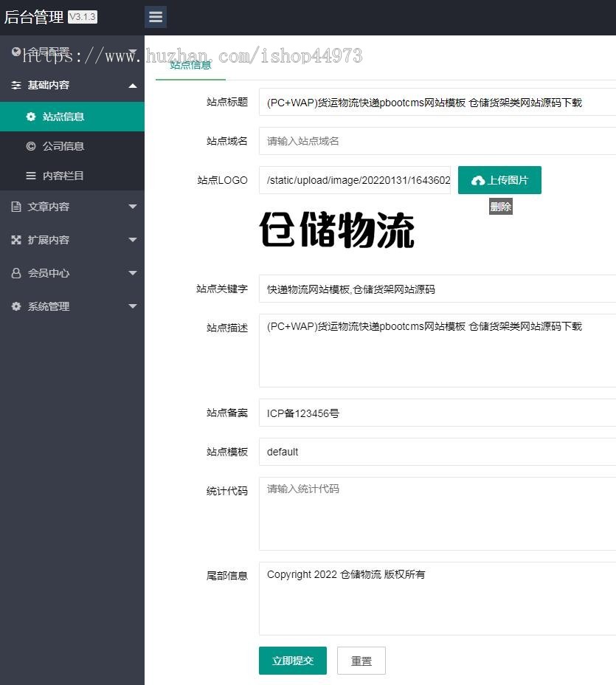Focus the 站点模板 field showing default
The width and height of the screenshot is (616, 685).
coord(437,452)
